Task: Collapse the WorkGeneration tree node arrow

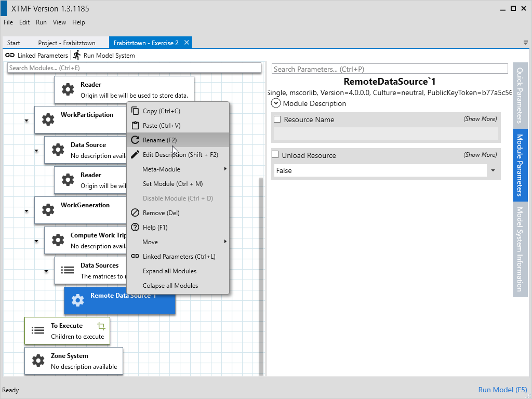Action: coord(26,211)
